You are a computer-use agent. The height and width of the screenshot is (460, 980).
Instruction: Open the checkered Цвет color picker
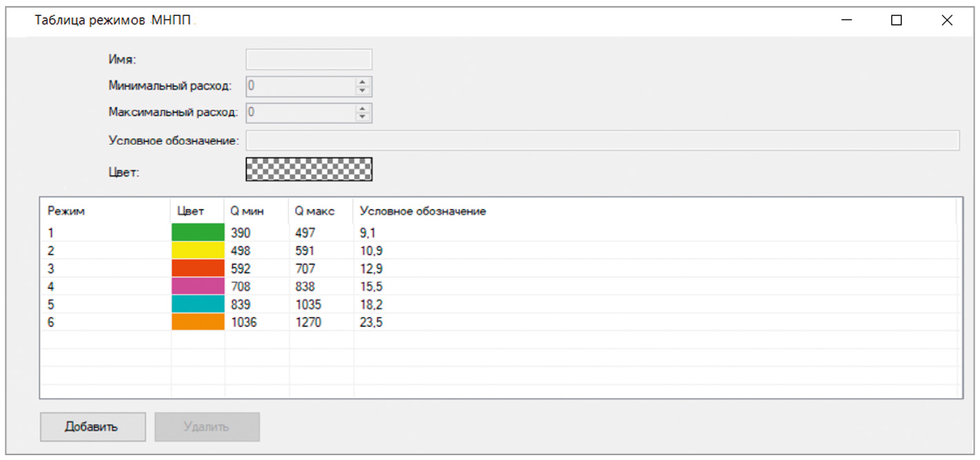pyautogui.click(x=308, y=169)
